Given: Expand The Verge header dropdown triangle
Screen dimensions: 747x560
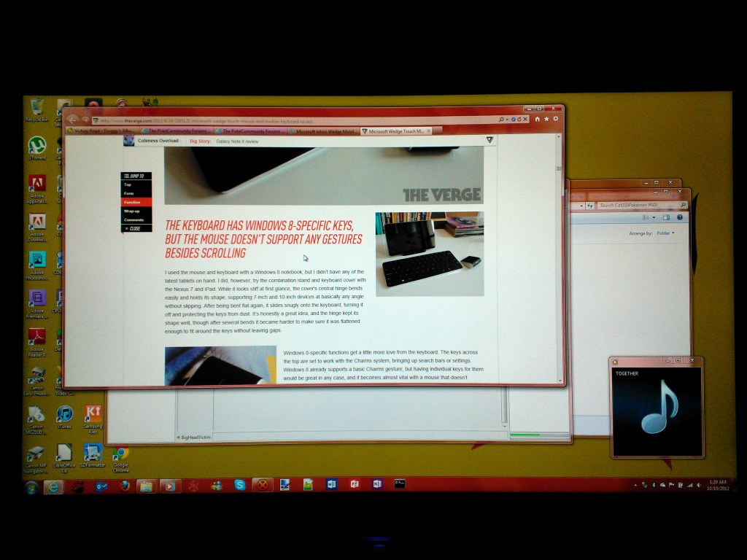Looking at the screenshot, I should click(489, 140).
